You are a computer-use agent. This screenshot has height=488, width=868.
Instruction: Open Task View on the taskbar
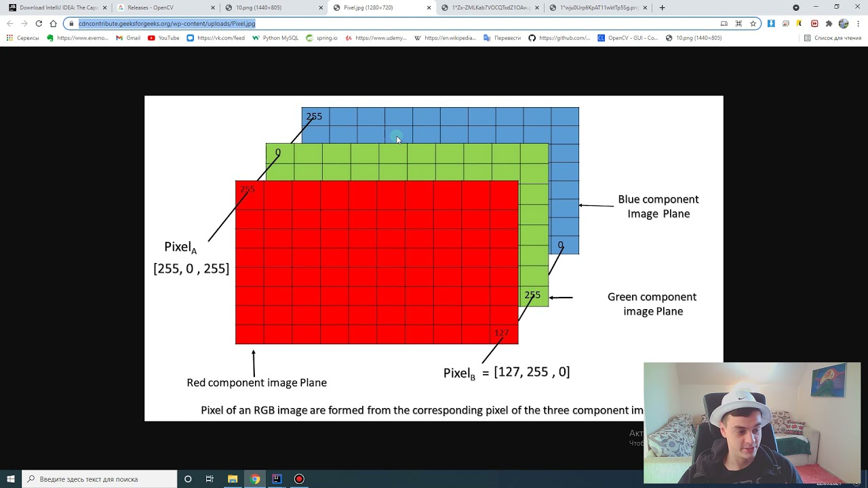(210, 479)
